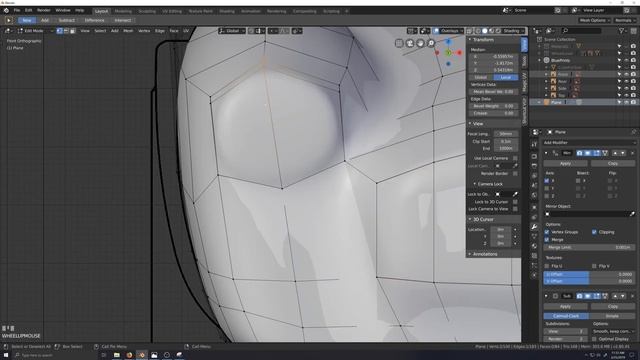Enable Mirror Axis Y checkbox
640x360 pixels.
pos(547,188)
